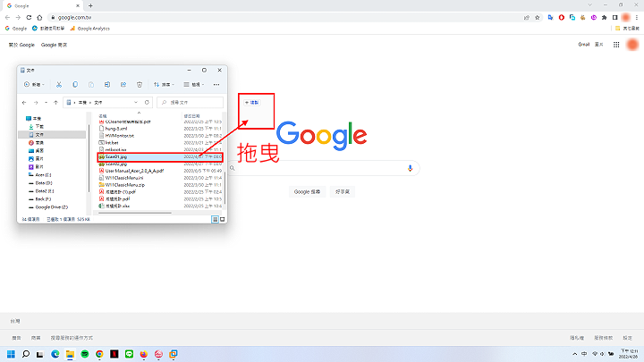Open Netflix from taskbar
The image size is (644, 362).
(x=114, y=354)
